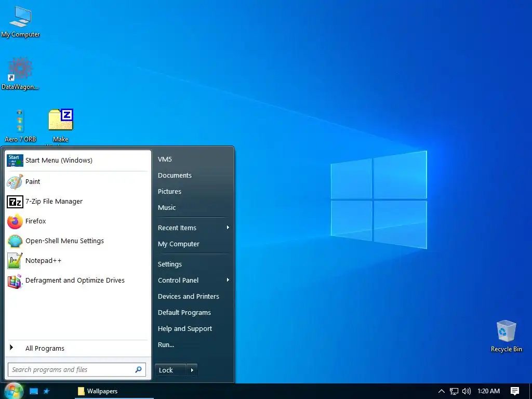Screen dimensions: 532x399
Task: Open Defragment and Optimize Drives icon
Action: tap(15, 281)
